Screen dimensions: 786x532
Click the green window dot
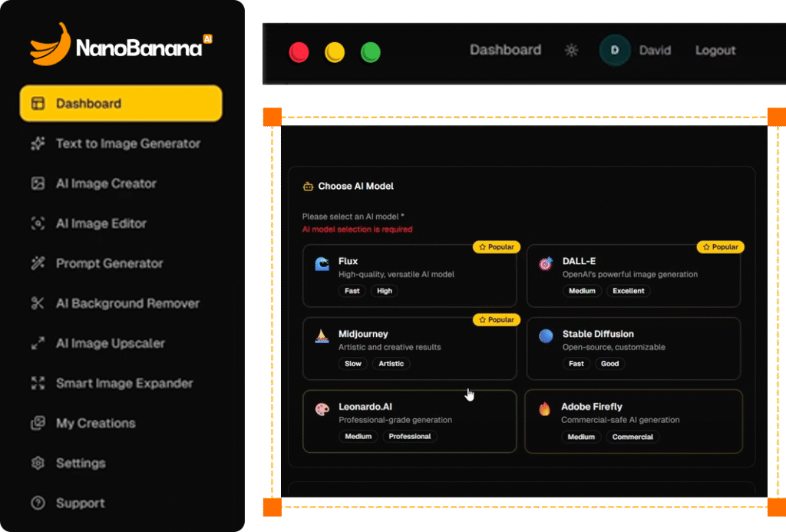tap(371, 52)
